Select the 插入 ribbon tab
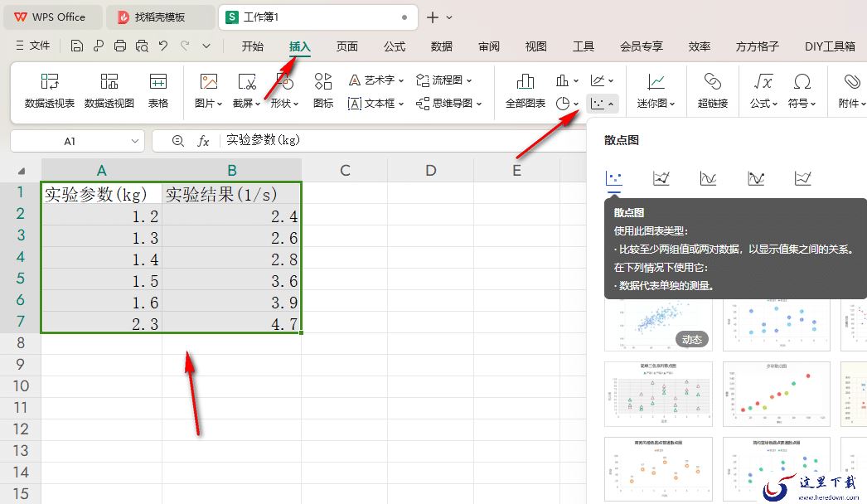 pyautogui.click(x=300, y=46)
